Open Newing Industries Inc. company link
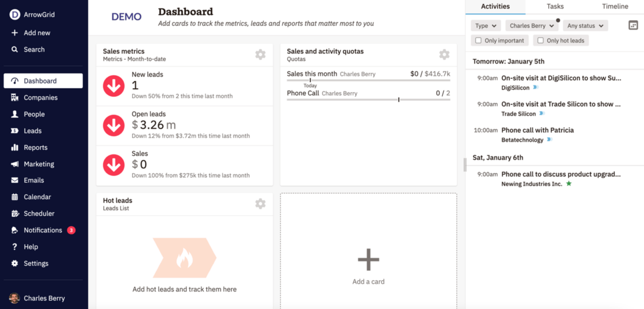644x309 pixels. [x=532, y=183]
